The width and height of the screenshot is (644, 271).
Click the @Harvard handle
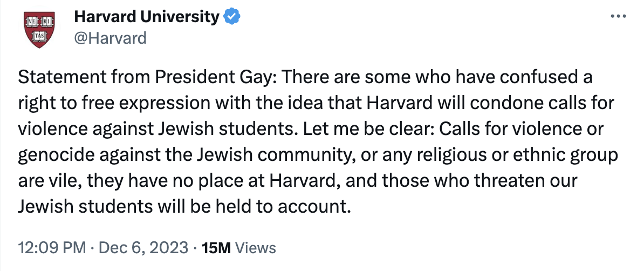point(109,38)
